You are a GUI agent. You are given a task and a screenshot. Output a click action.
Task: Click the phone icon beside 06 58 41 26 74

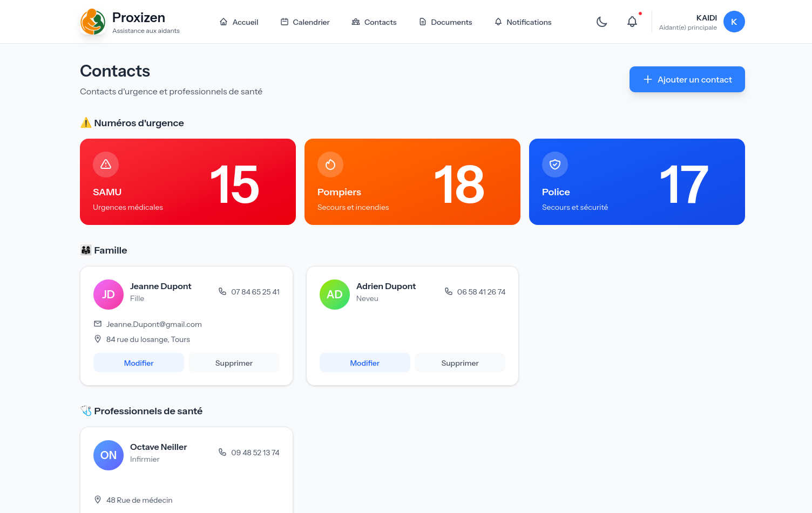pos(449,291)
